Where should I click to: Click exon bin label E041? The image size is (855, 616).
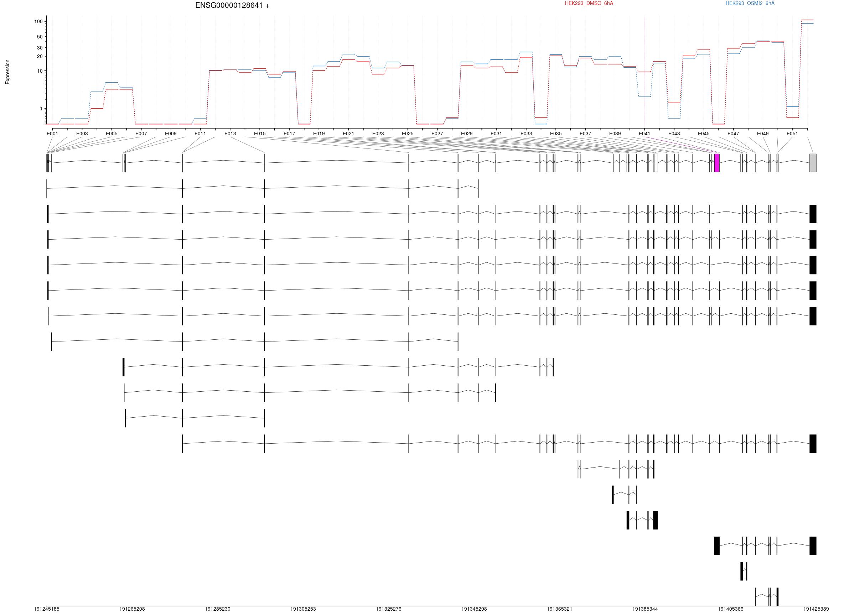[x=645, y=134]
